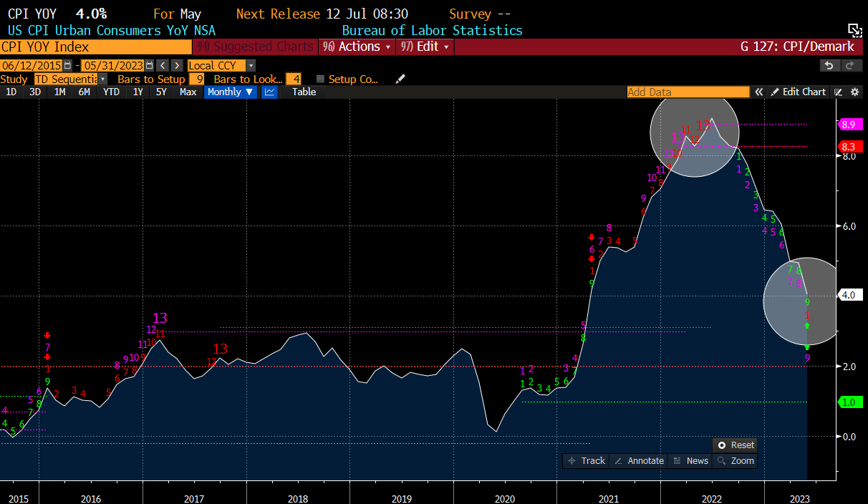Click the Track crosshair tool
The height and width of the screenshot is (504, 868).
[587, 461]
